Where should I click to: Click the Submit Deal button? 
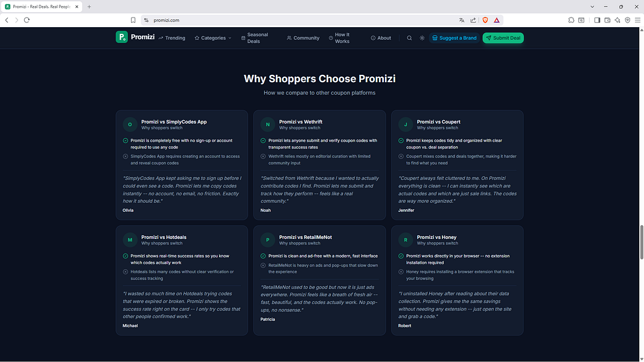503,38
